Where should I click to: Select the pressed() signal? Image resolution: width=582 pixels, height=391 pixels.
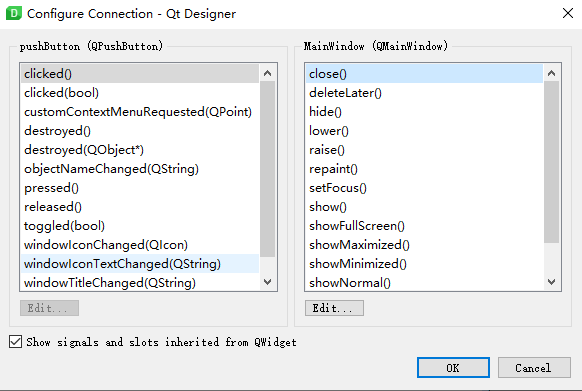click(x=140, y=188)
